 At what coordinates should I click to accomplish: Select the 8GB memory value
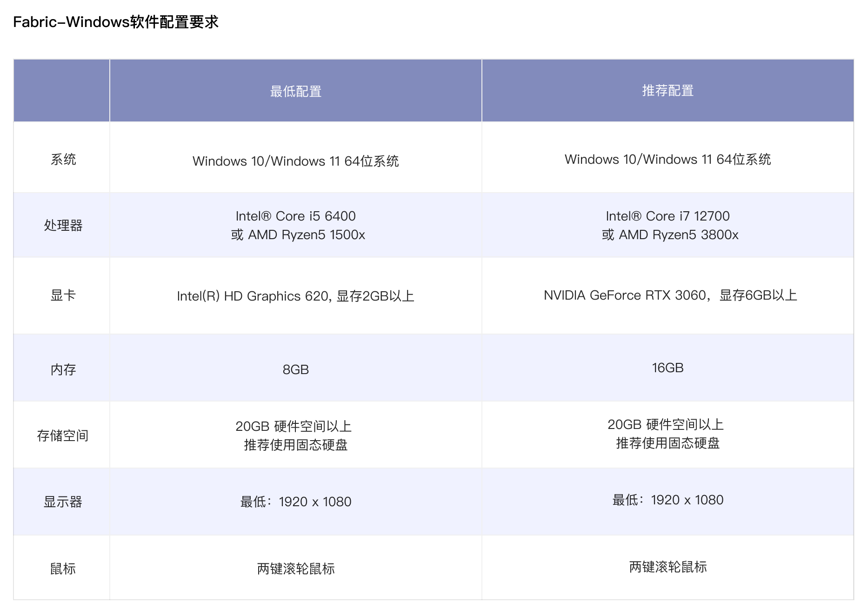(296, 369)
